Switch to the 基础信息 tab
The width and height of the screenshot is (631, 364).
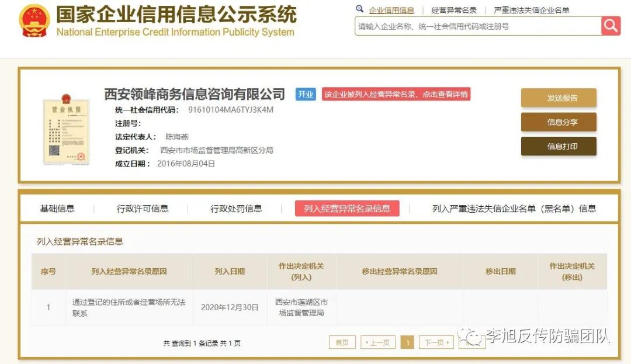coord(57,209)
